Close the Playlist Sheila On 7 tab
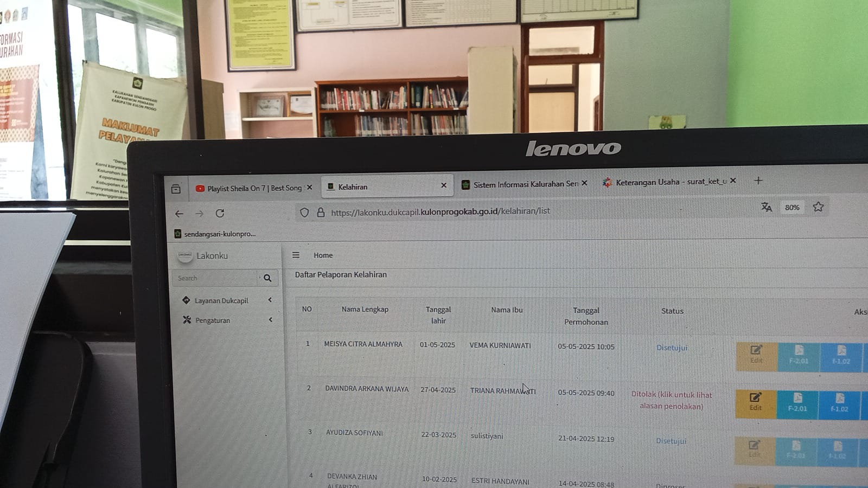Viewport: 868px width, 488px height. 310,187
